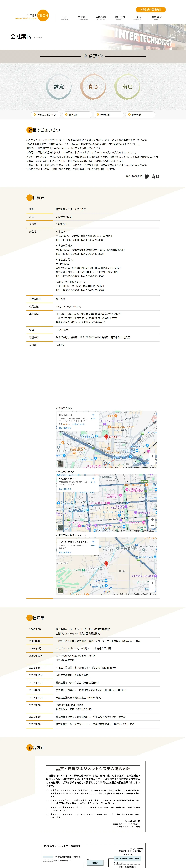Viewport: 186px width, 868px height.
Task: Click the 資本金 value 5,000万円
Action: [x=61, y=224]
